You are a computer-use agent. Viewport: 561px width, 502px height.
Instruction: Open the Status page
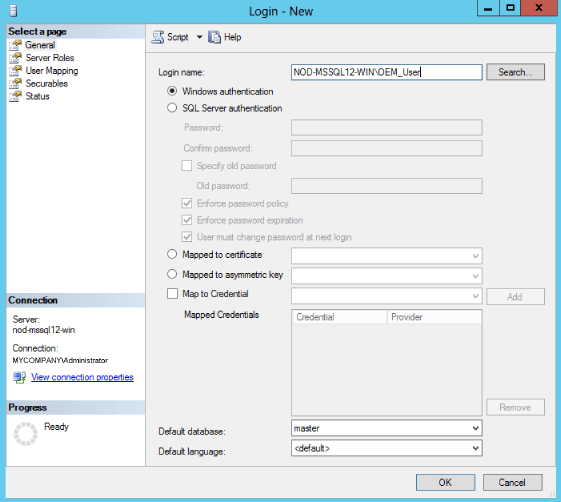click(x=37, y=97)
